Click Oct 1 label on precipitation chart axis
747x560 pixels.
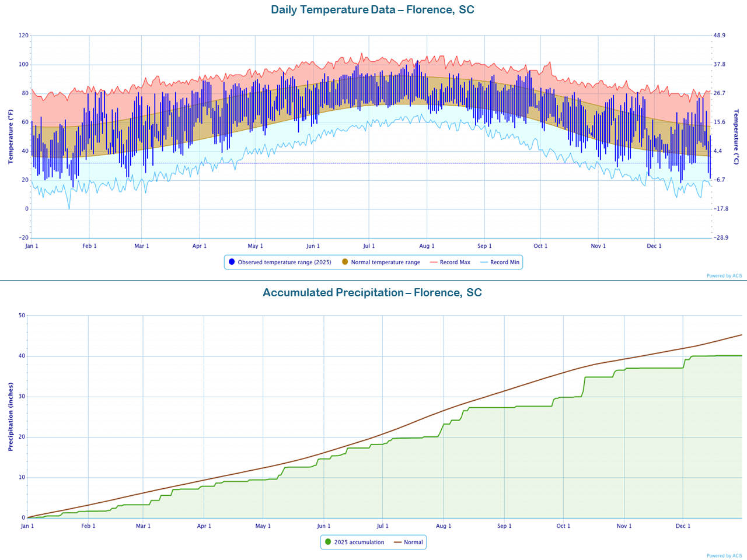click(563, 526)
